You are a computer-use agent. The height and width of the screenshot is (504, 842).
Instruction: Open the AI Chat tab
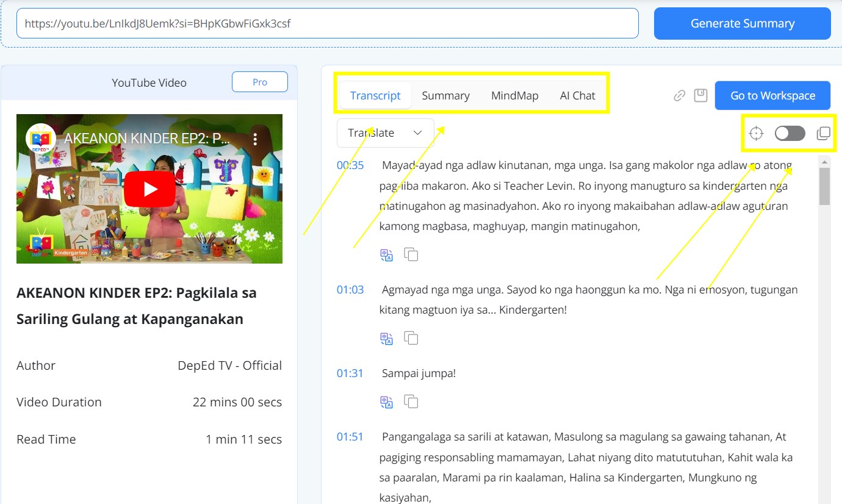[577, 95]
